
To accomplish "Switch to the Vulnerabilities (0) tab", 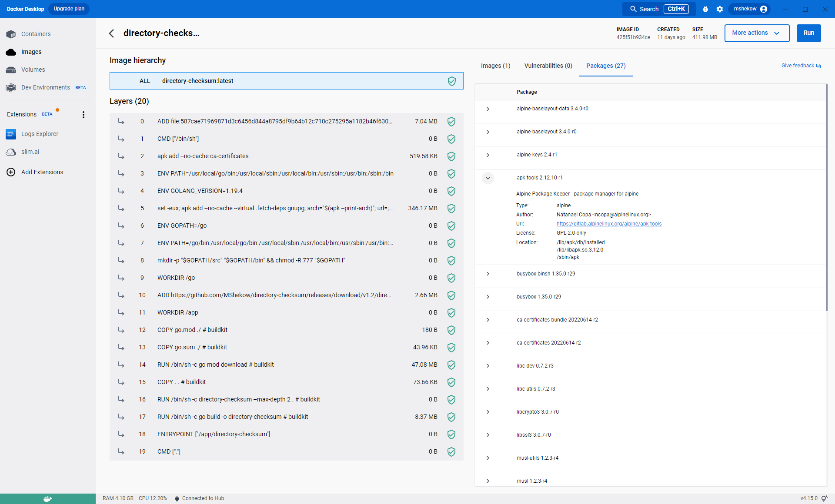I will click(548, 66).
